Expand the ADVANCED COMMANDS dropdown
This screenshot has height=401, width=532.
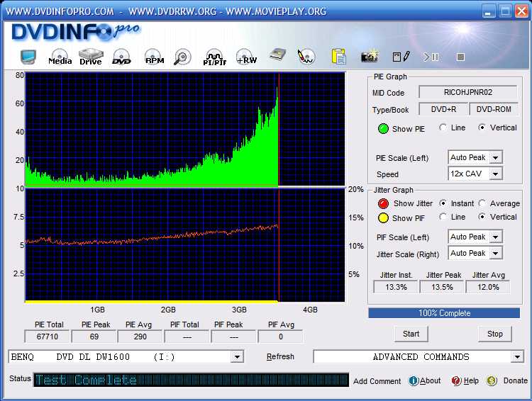(516, 357)
